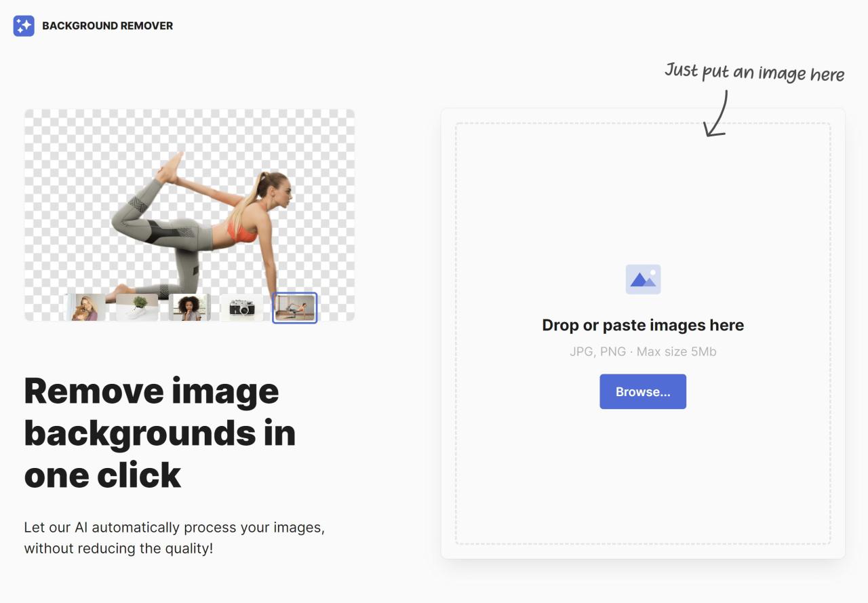
Task: Click the Remove image backgrounds headline
Action: [x=160, y=433]
